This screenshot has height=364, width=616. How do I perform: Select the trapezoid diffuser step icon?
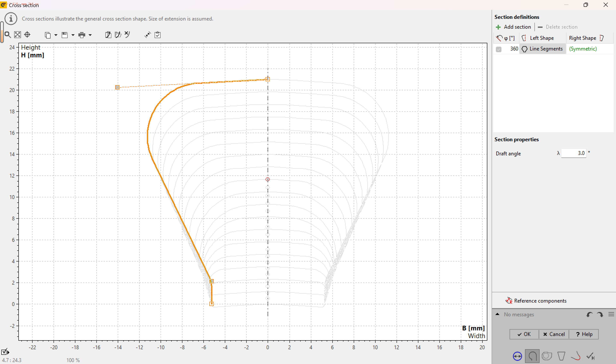[561, 356]
